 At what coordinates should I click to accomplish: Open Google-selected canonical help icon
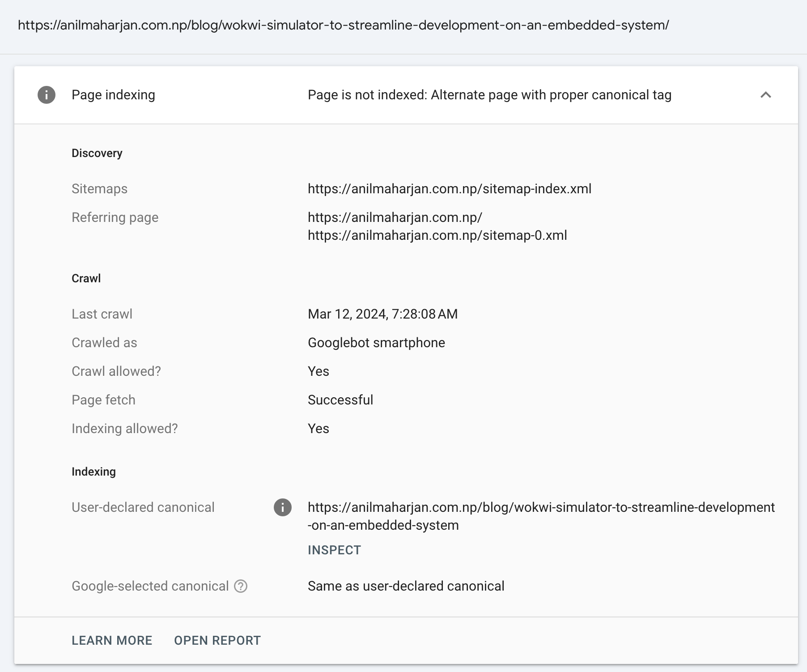241,586
